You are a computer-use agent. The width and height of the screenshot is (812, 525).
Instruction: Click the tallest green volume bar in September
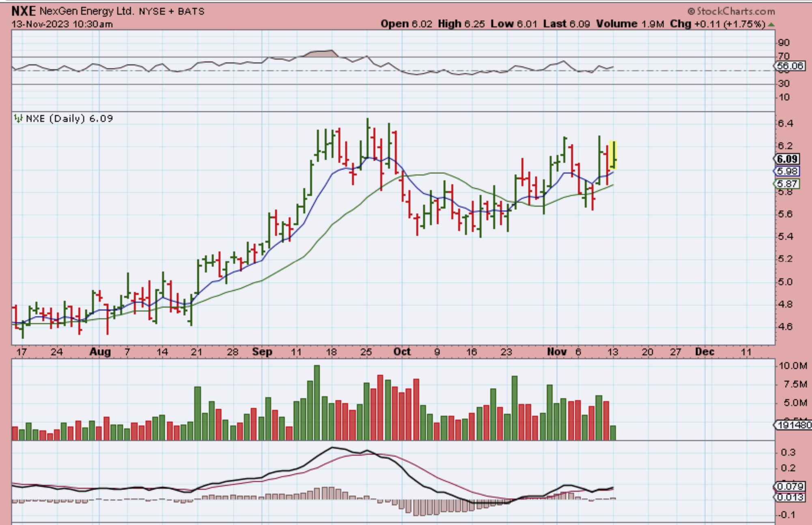click(317, 402)
